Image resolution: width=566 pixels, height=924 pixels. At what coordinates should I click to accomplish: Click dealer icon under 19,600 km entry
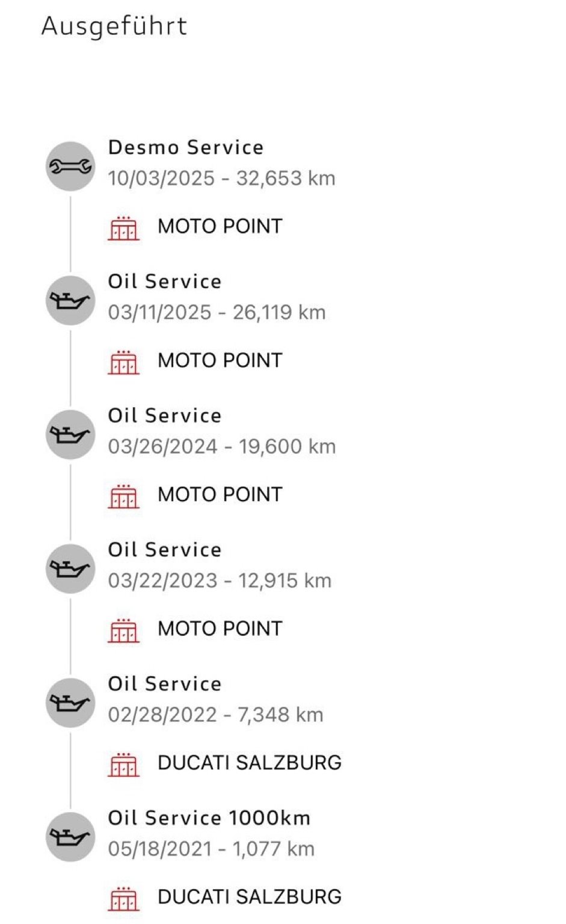[123, 496]
